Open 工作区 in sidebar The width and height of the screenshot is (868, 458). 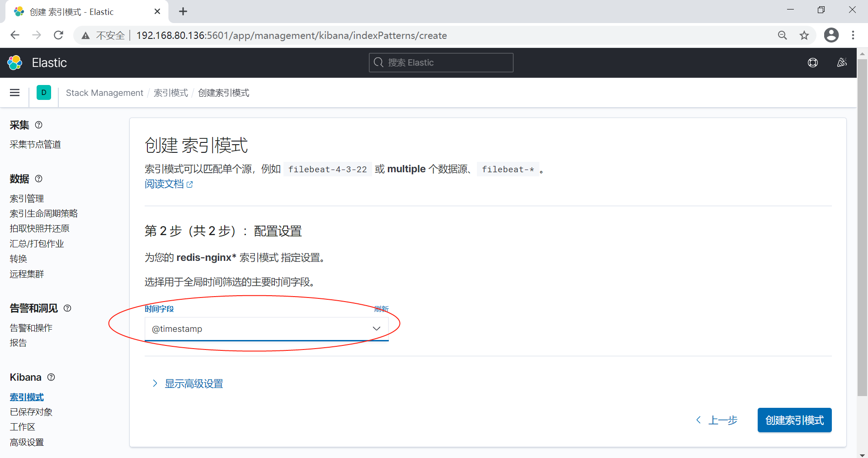[23, 427]
